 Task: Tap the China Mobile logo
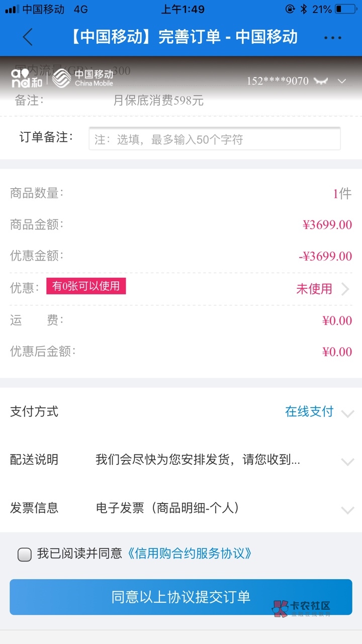pos(84,78)
